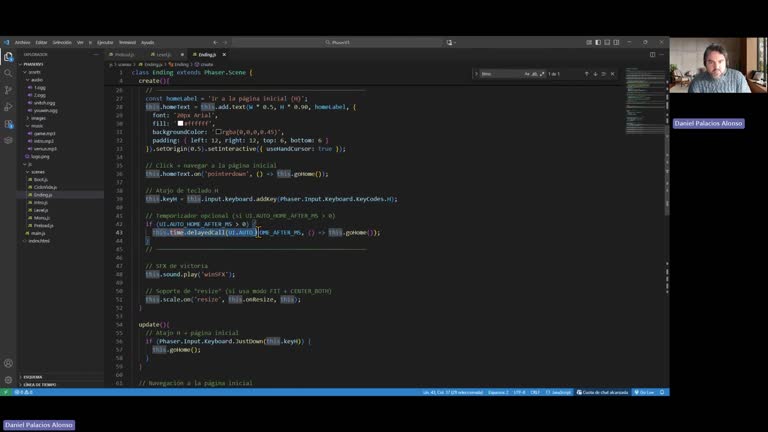Toggle the secondary side bar layout button
The height and width of the screenshot is (432, 768).
point(616,43)
